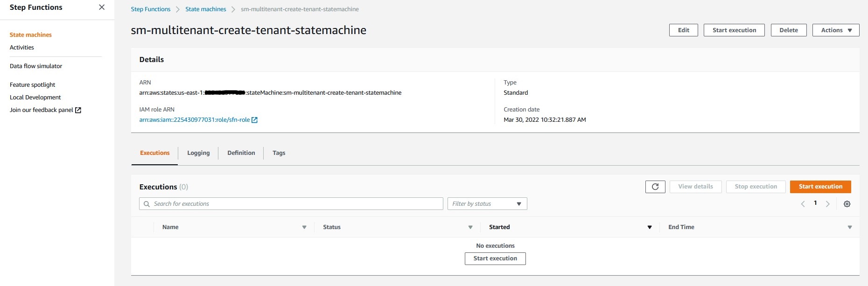Sort executions by Started column arrow
The image size is (868, 286).
pos(649,227)
